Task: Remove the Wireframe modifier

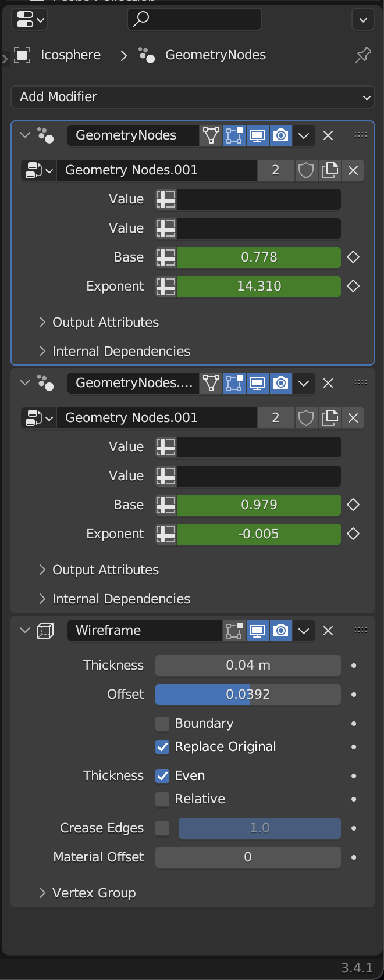Action: [328, 631]
